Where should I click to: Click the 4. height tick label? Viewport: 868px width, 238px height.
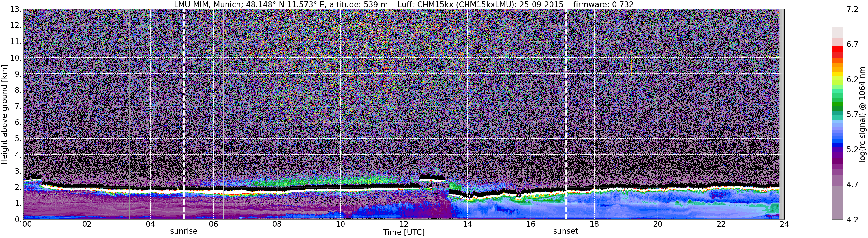tap(18, 155)
